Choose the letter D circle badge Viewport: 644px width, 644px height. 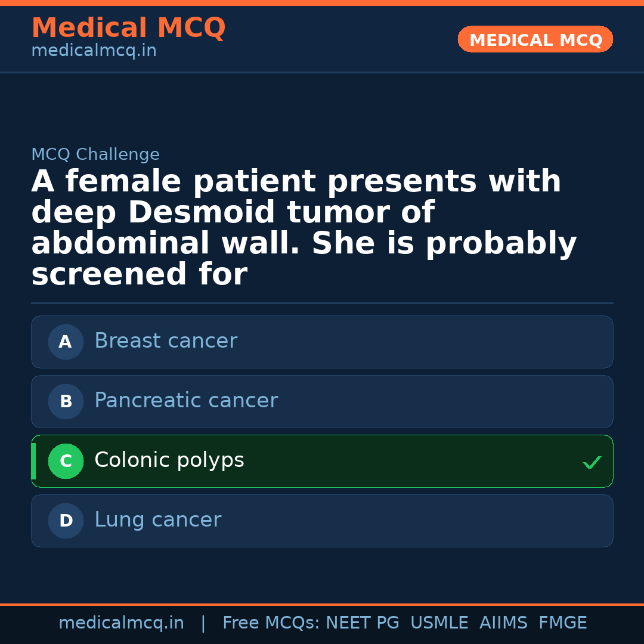coord(66,521)
